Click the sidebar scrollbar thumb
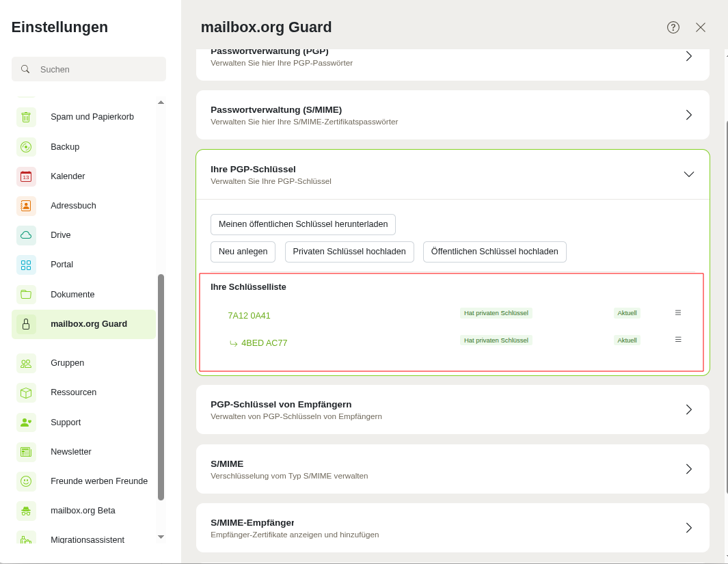728x564 pixels. (161, 388)
